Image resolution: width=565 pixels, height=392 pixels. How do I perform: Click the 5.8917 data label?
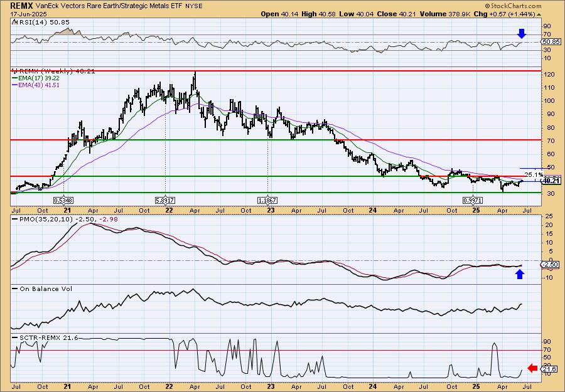(x=165, y=200)
